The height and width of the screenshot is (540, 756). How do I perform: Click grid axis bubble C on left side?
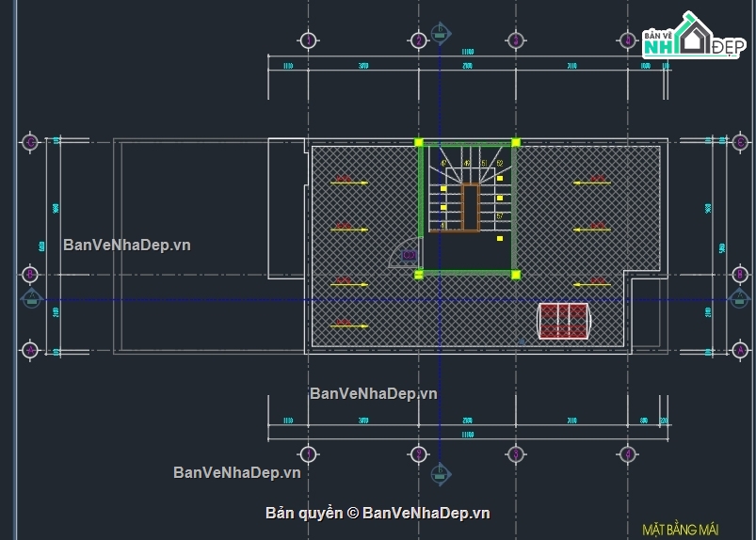tap(30, 142)
